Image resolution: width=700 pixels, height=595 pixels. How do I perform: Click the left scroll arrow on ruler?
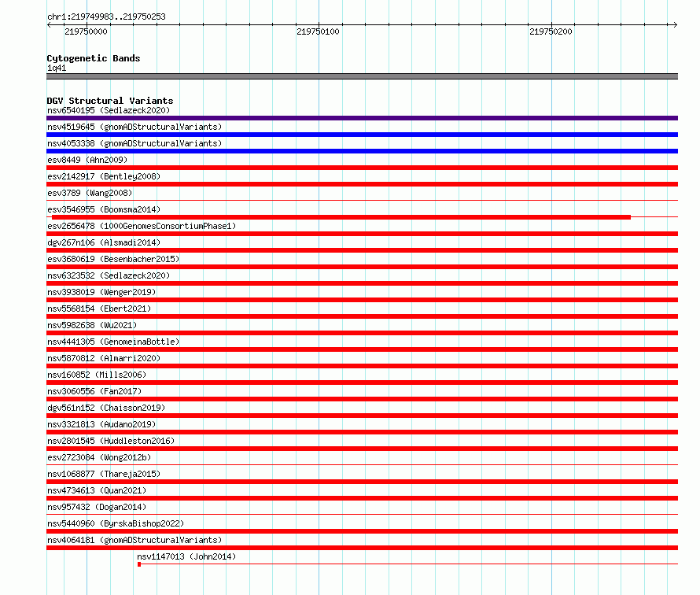tap(49, 25)
